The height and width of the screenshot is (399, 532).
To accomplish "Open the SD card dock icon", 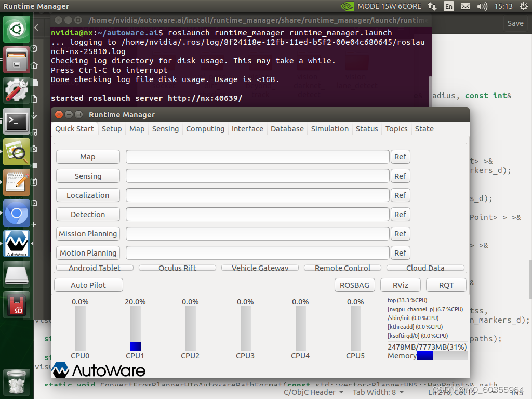I will click(17, 304).
